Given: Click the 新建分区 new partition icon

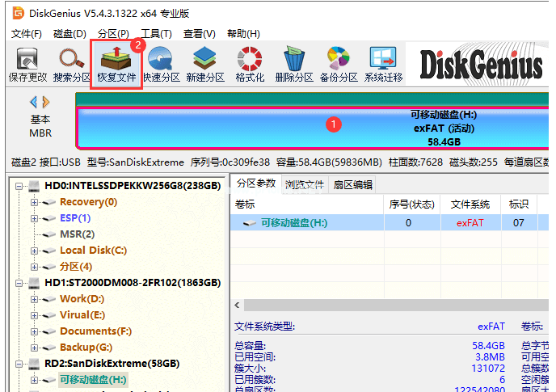Looking at the screenshot, I should pos(204,65).
